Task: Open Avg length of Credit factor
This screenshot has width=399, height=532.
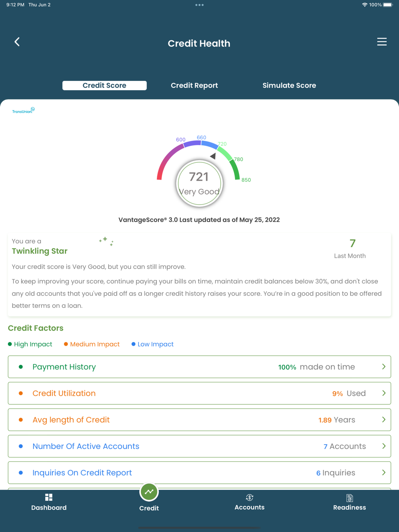Action: pos(199,420)
